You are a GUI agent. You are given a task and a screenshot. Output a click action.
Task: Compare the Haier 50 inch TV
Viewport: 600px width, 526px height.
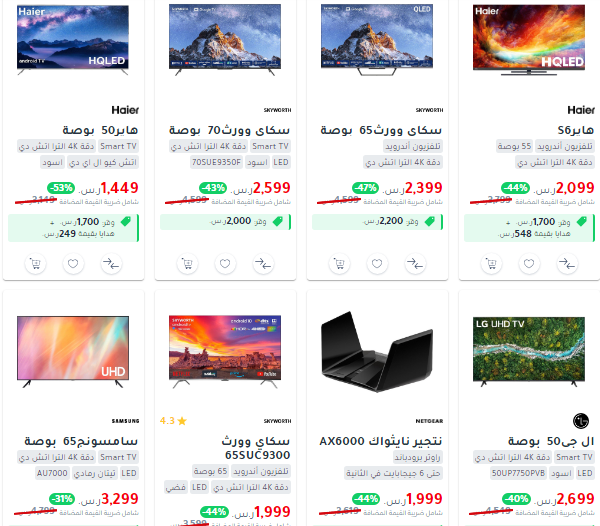click(111, 264)
